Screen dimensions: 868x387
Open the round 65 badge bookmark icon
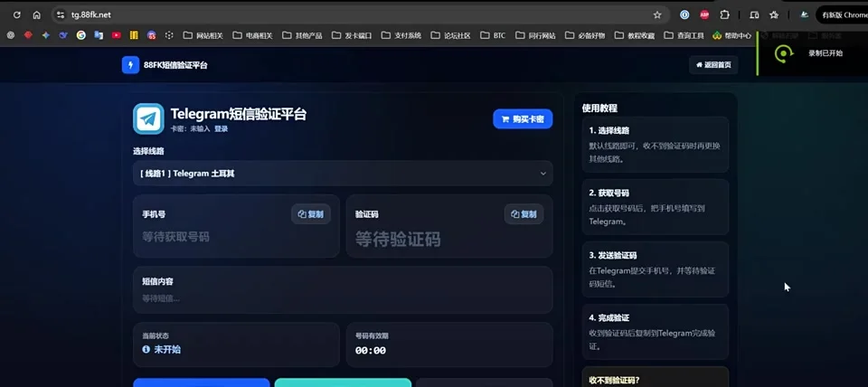click(x=151, y=35)
